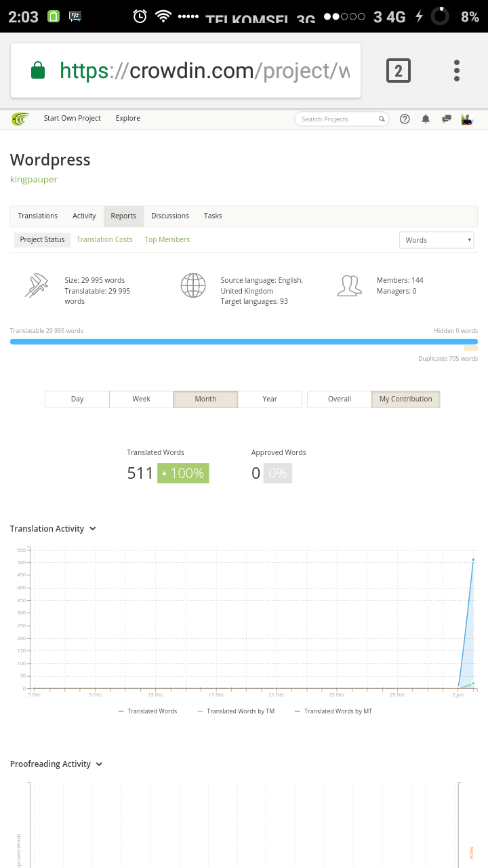The width and height of the screenshot is (488, 868).
Task: Select the Week period toggle
Action: (x=141, y=399)
